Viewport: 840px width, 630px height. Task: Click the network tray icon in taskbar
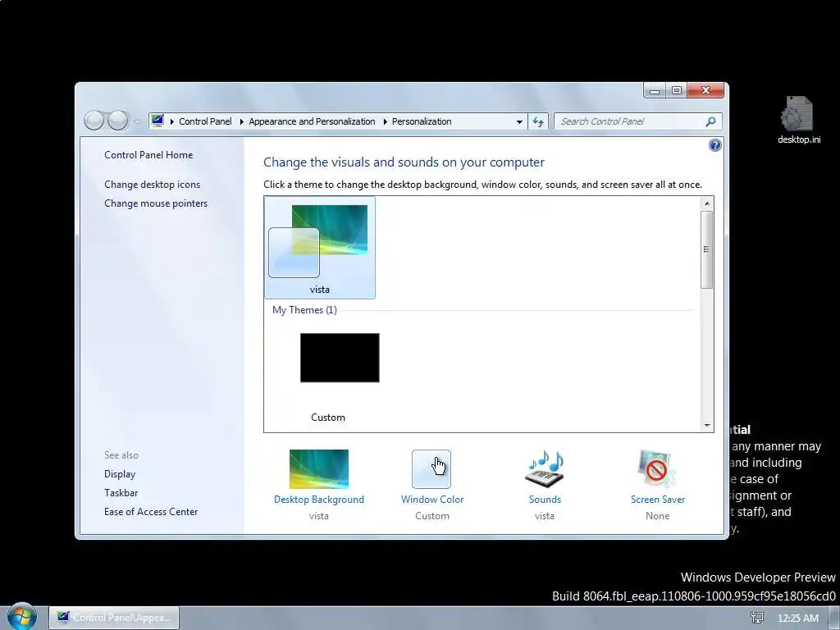pos(757,618)
